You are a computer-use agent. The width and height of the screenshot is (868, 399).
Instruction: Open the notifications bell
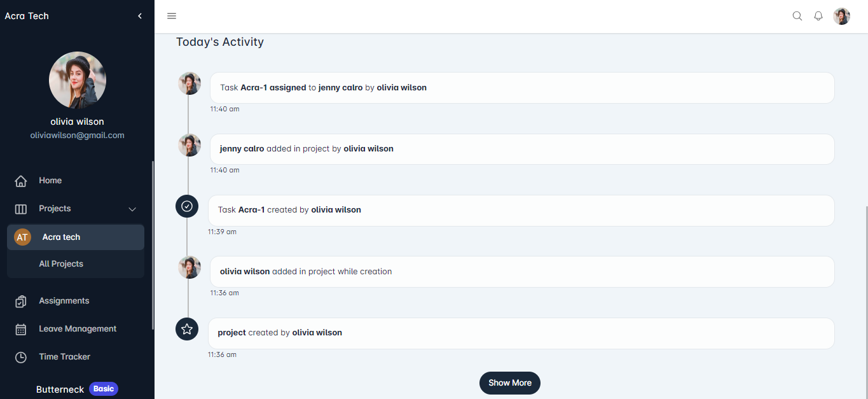(818, 16)
